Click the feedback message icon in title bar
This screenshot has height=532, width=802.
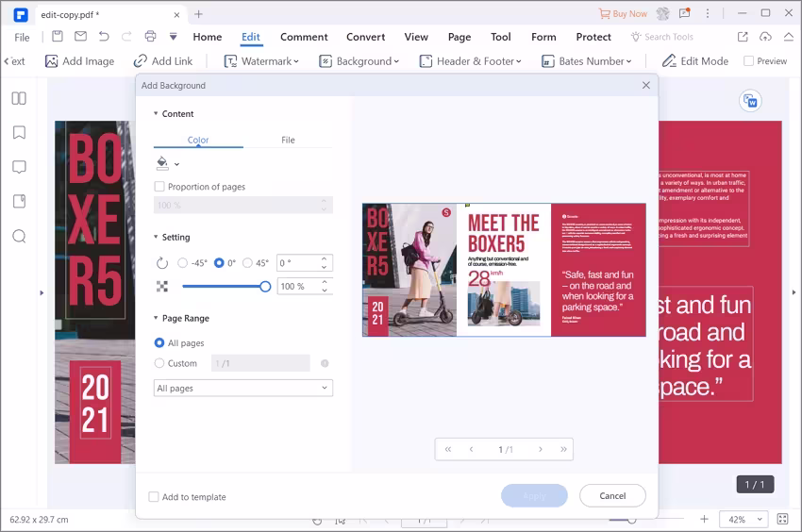pos(684,13)
